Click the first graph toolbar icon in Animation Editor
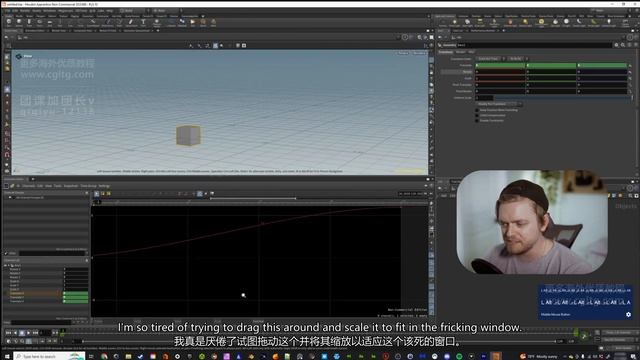The image size is (640, 360). [97, 193]
